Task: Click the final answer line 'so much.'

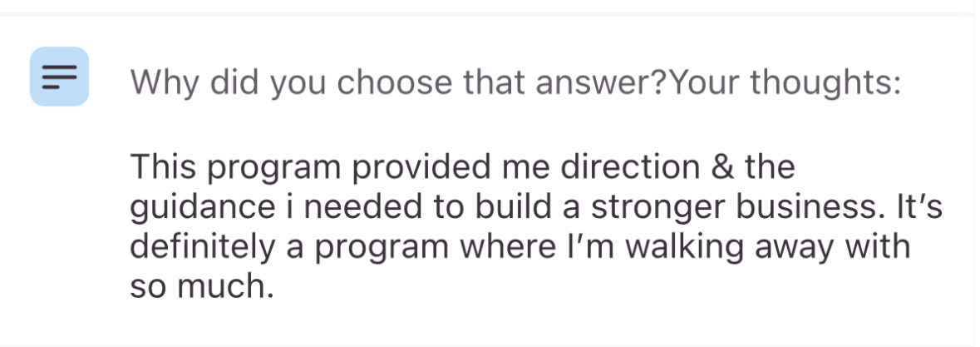Action: click(202, 286)
